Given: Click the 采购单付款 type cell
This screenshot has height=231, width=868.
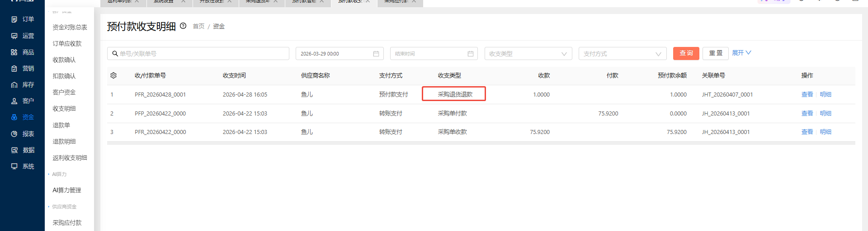Looking at the screenshot, I should [452, 113].
